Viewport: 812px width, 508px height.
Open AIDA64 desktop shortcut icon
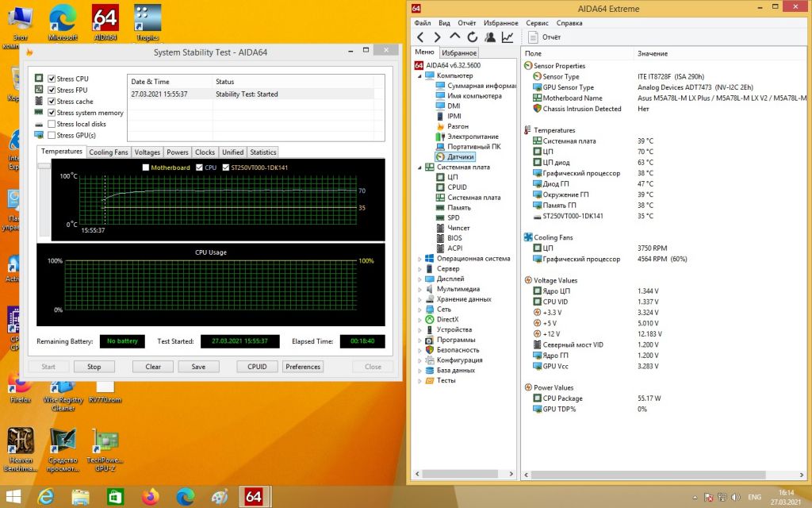105,22
